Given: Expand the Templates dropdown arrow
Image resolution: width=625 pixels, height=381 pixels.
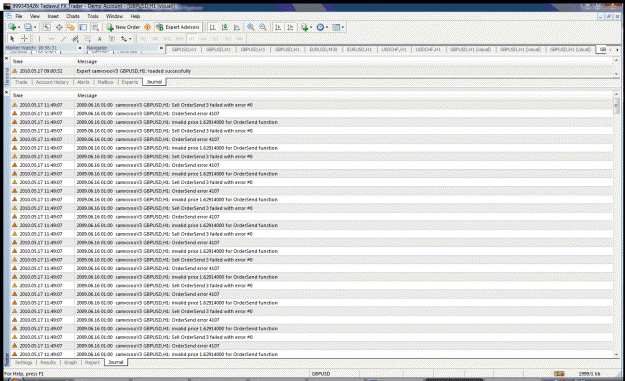Looking at the screenshot, I should (x=343, y=27).
